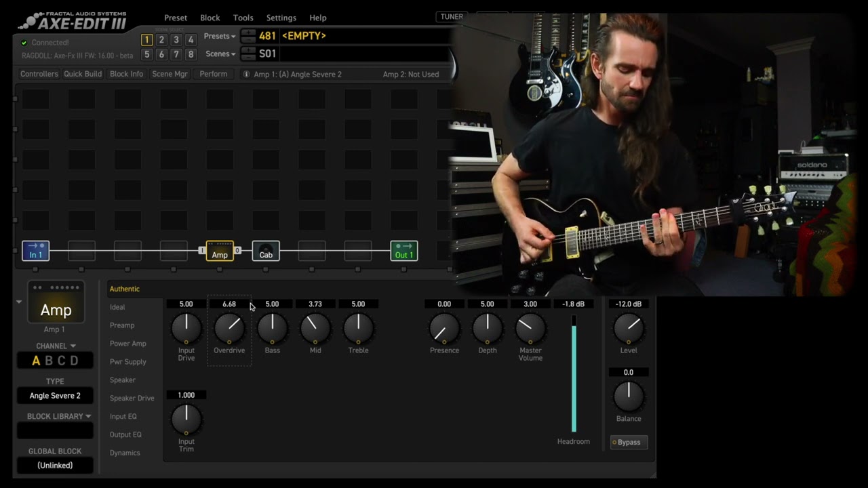Select scene 2 button
This screenshot has height=488, width=868.
coord(161,40)
